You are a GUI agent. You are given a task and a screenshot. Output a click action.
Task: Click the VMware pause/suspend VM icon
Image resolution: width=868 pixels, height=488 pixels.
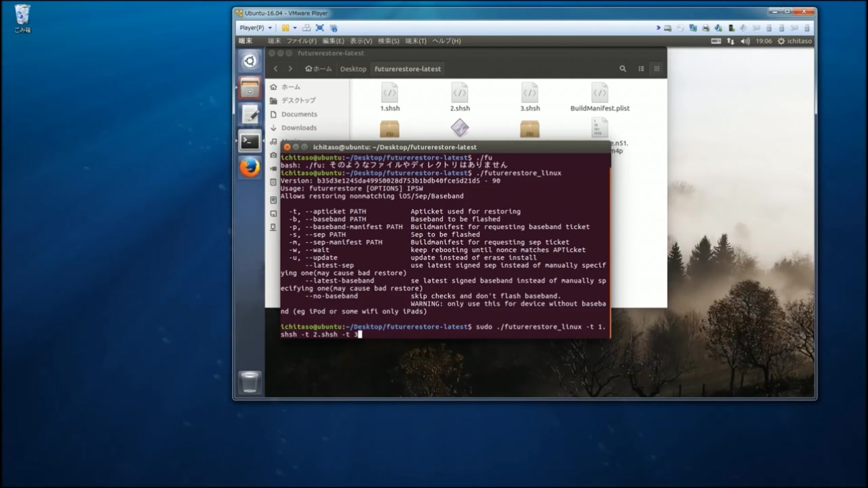pyautogui.click(x=285, y=28)
